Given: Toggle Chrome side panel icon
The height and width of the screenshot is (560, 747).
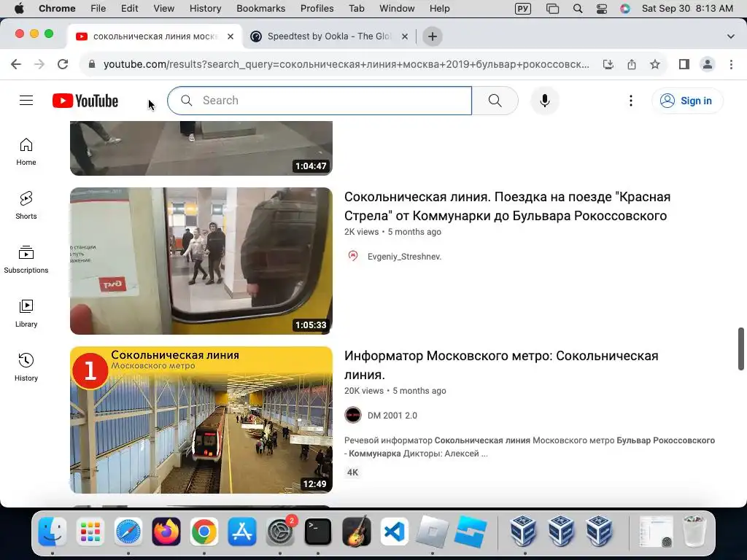Looking at the screenshot, I should [x=684, y=64].
